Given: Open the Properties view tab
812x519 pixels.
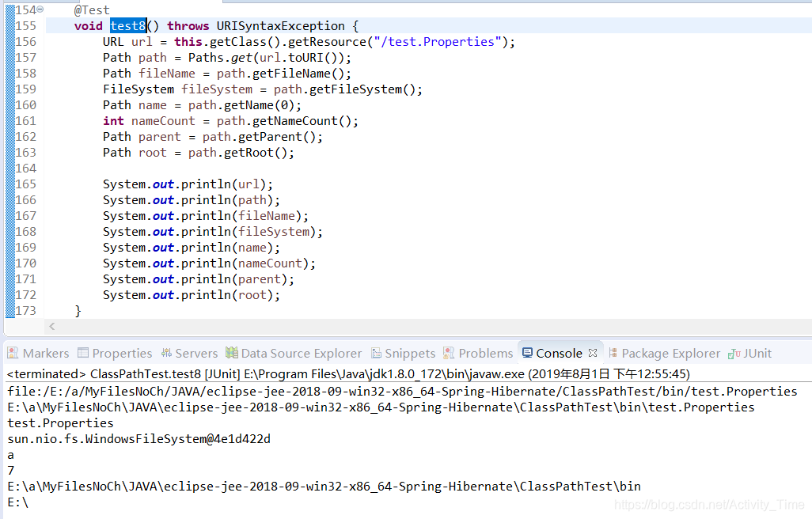Looking at the screenshot, I should click(115, 353).
